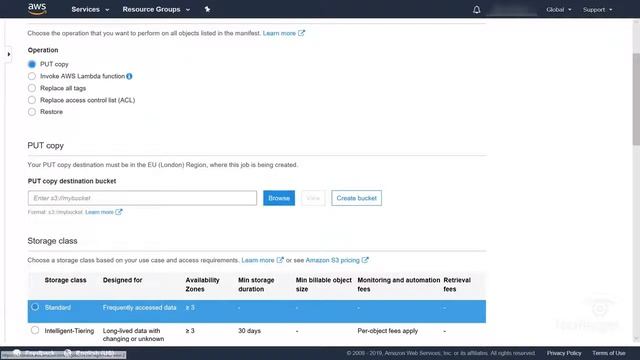
Task: Select Invoke AWS Lambda function option
Action: click(x=32, y=76)
